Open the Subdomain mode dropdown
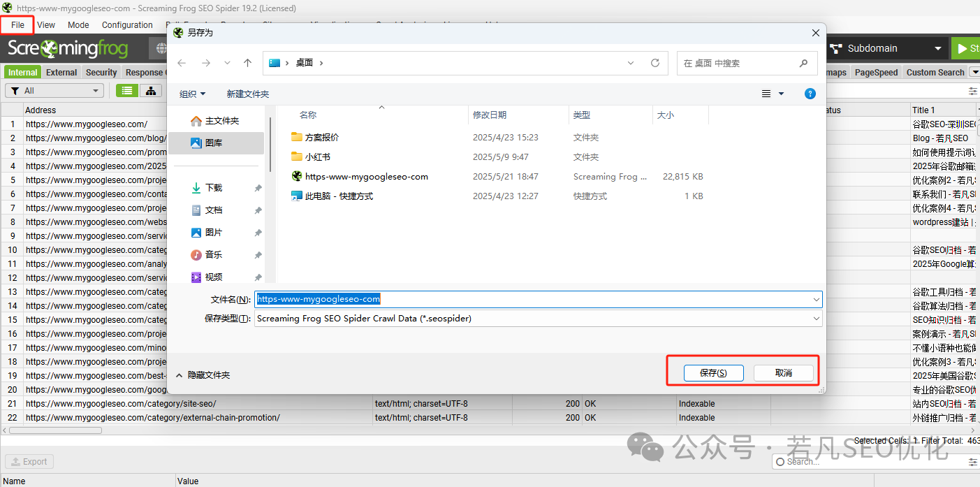 point(886,48)
